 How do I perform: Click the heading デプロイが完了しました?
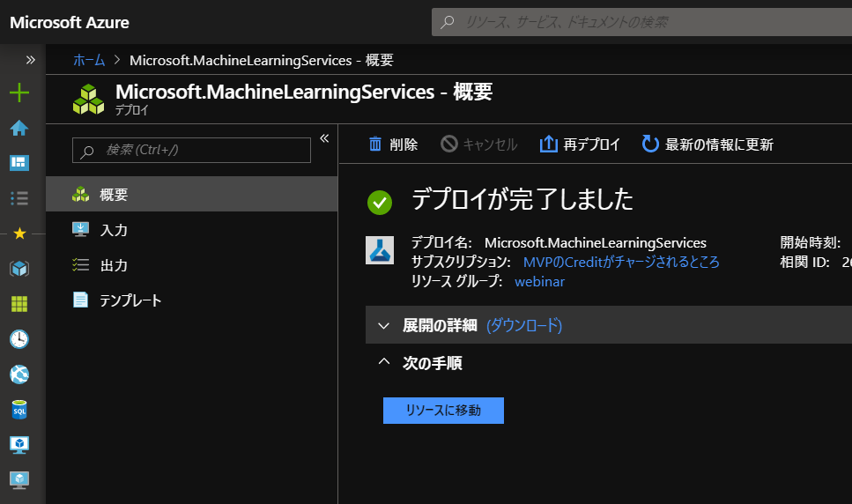[x=522, y=199]
